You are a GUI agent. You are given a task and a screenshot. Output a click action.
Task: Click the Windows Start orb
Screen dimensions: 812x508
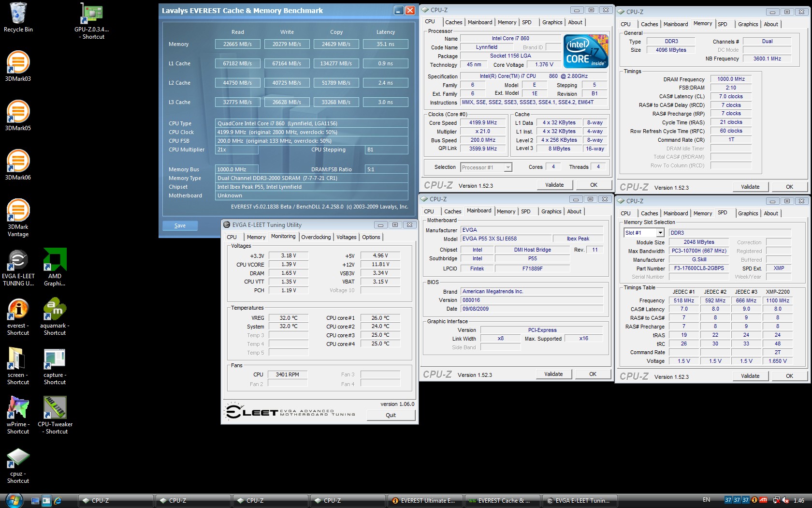pos(14,500)
